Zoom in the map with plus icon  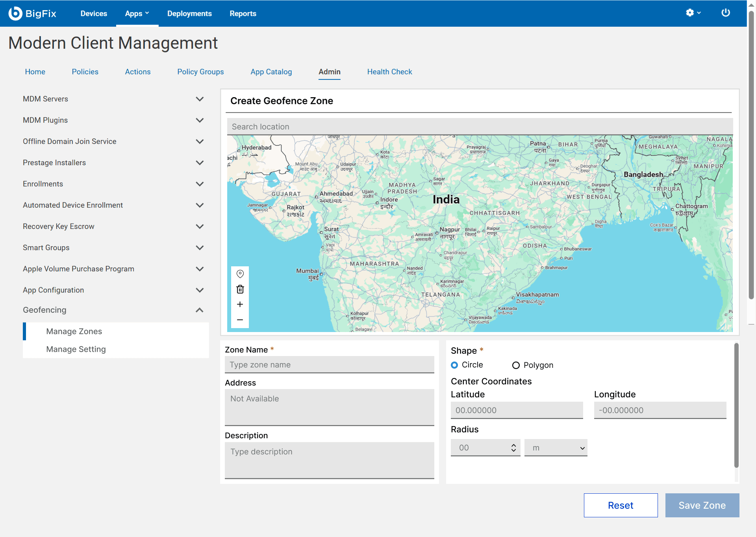click(240, 304)
